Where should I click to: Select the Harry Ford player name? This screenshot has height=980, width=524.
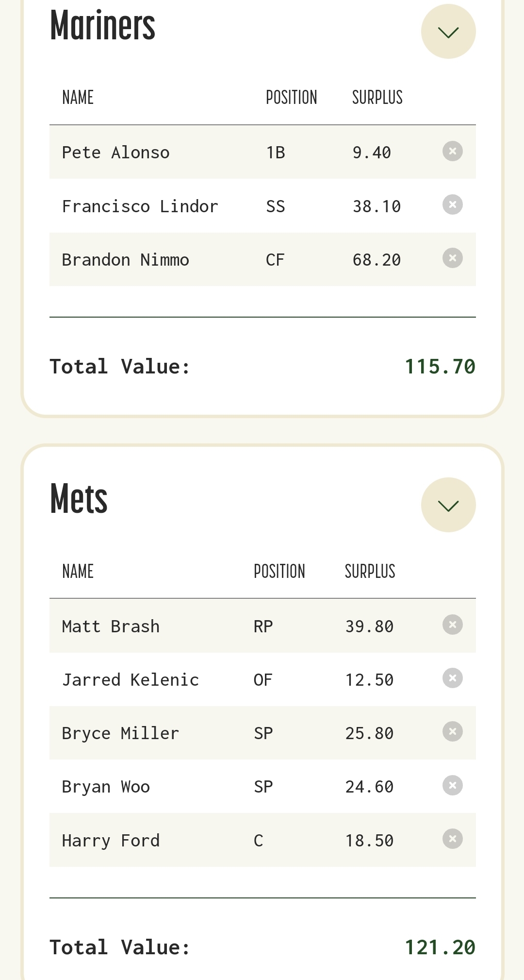click(111, 841)
